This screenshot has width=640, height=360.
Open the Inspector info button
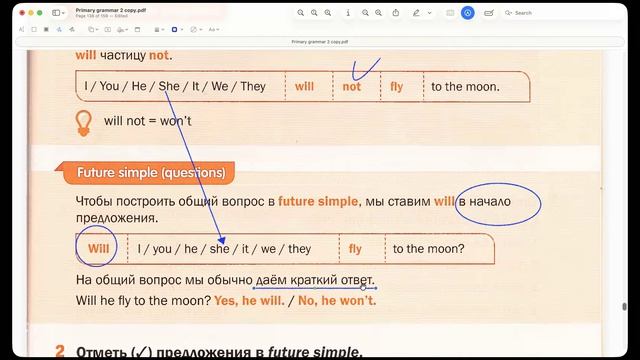coord(348,13)
